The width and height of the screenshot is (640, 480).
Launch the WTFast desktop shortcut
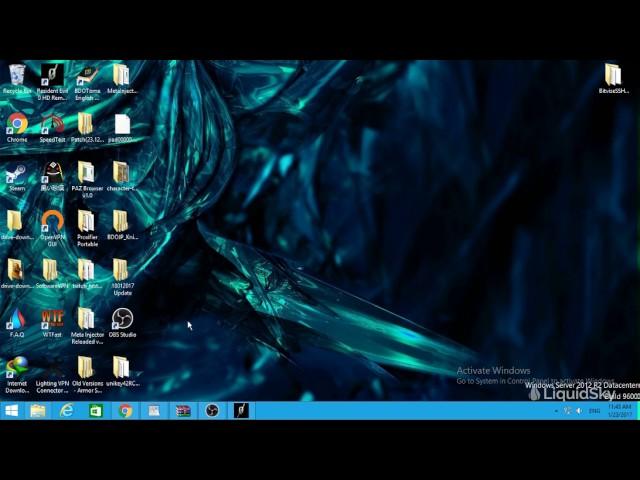coord(52,323)
